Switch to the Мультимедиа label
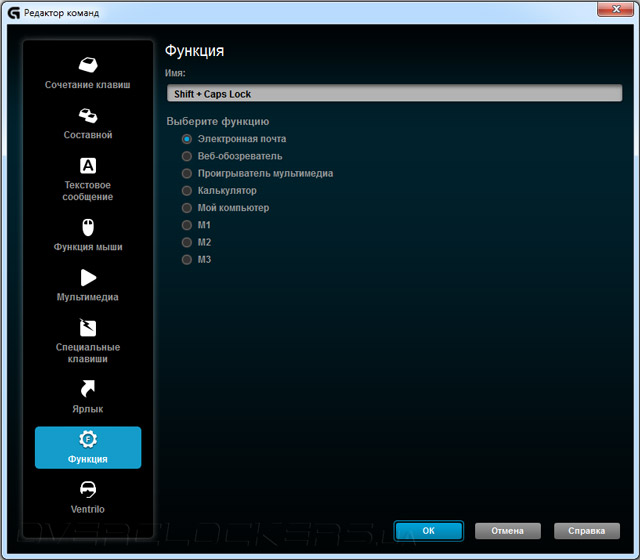Image resolution: width=640 pixels, height=560 pixels. point(88,297)
